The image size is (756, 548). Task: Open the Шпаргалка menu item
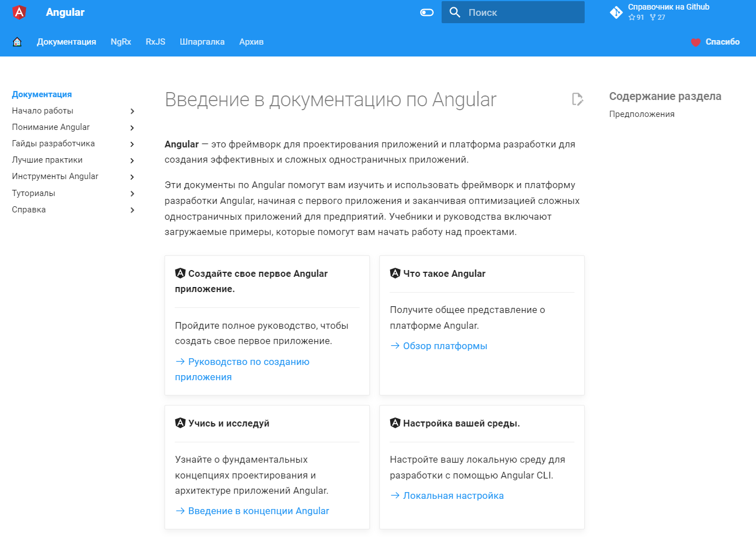(202, 42)
